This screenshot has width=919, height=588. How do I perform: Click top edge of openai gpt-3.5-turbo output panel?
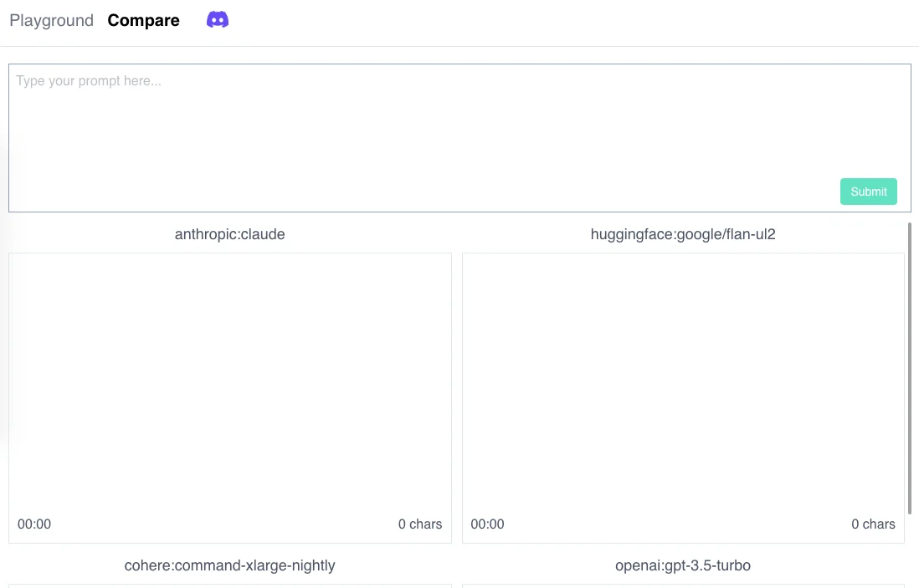(683, 585)
